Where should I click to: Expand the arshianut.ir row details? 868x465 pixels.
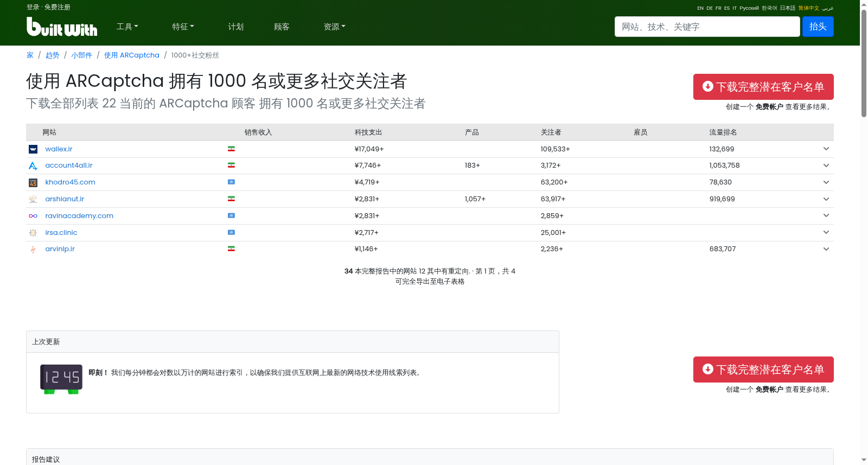point(826,199)
